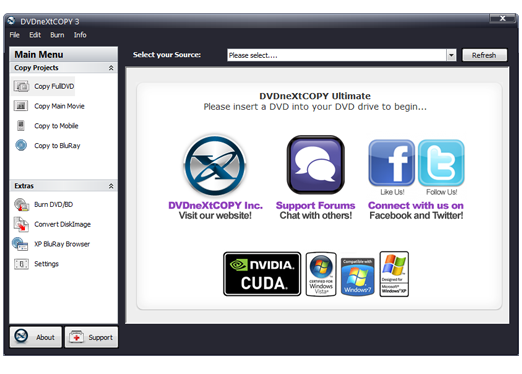This screenshot has height=374, width=522.
Task: Select the Settings label in Extras
Action: pos(46,264)
